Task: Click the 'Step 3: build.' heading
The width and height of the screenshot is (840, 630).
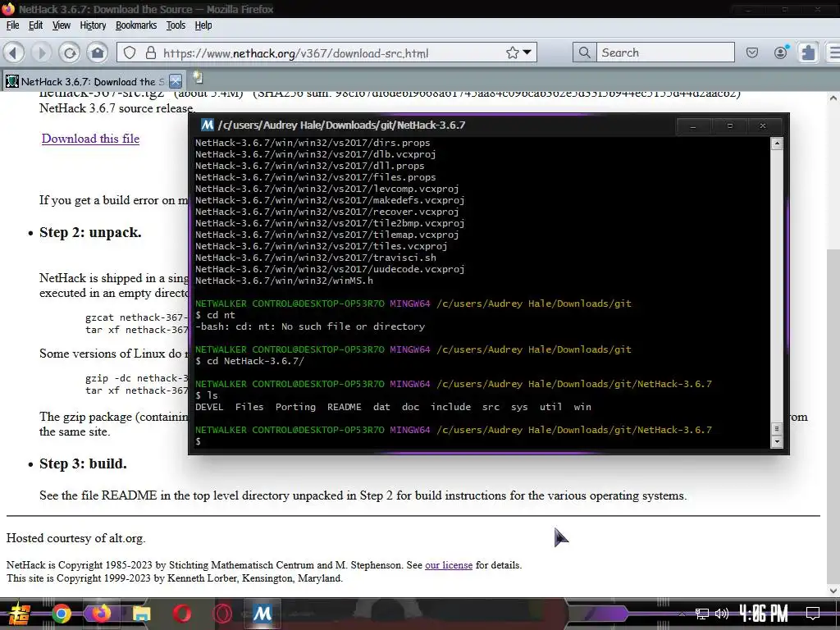Action: click(83, 464)
